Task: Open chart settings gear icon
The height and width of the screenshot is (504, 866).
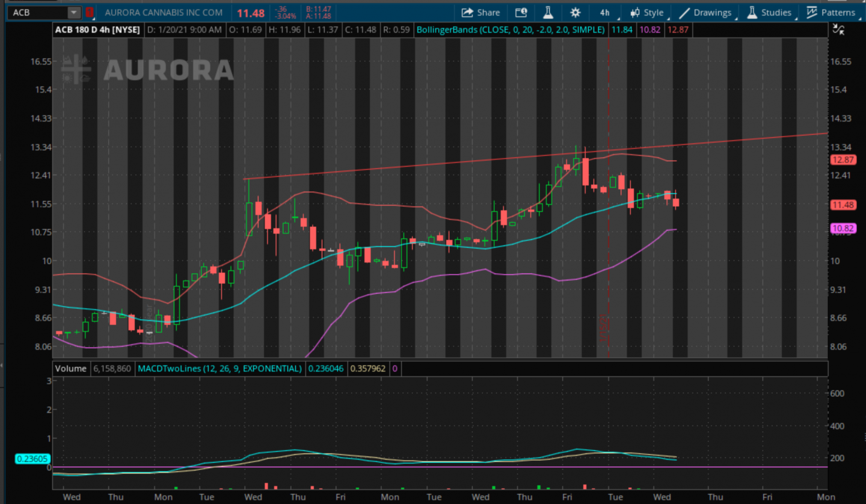Action: [576, 13]
